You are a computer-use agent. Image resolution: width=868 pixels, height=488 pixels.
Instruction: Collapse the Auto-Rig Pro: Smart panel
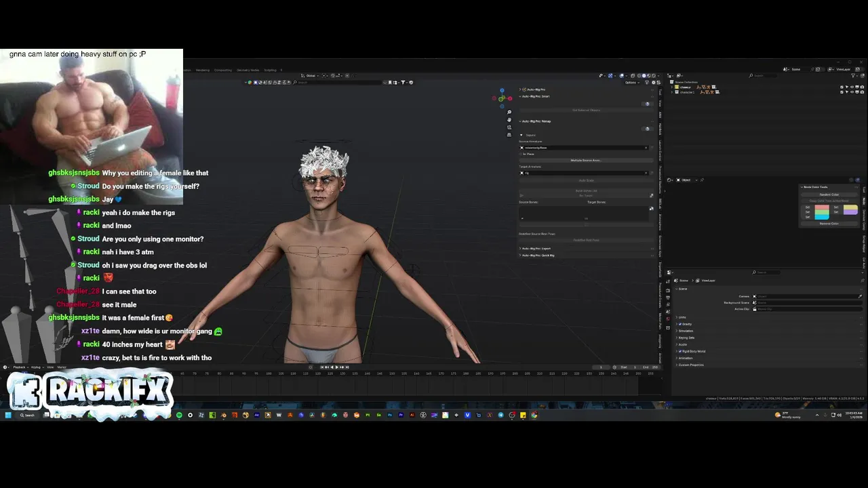point(520,96)
